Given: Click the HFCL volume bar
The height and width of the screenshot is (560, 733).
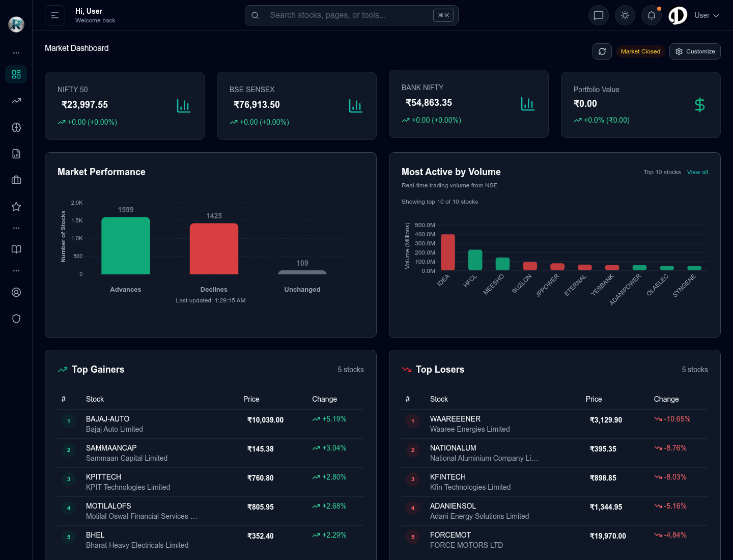Looking at the screenshot, I should point(475,260).
